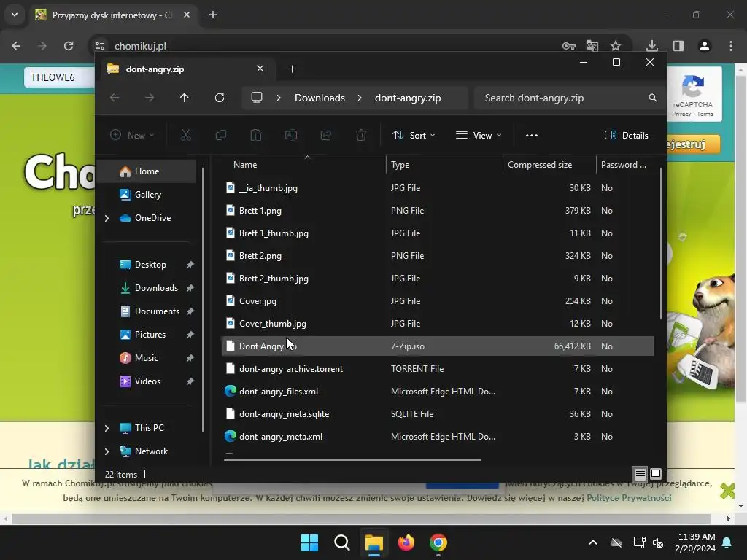This screenshot has width=747, height=560.
Task: Open Desktop in quick access
Action: click(149, 264)
